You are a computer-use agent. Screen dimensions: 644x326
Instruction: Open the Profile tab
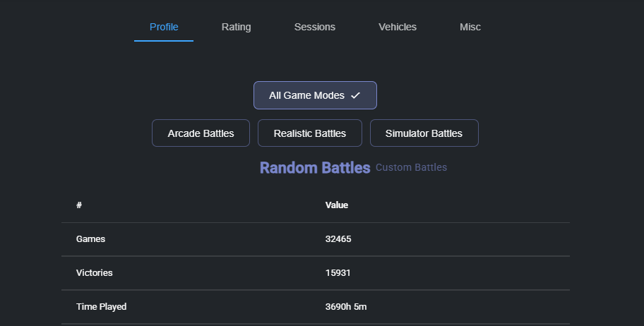(x=164, y=27)
